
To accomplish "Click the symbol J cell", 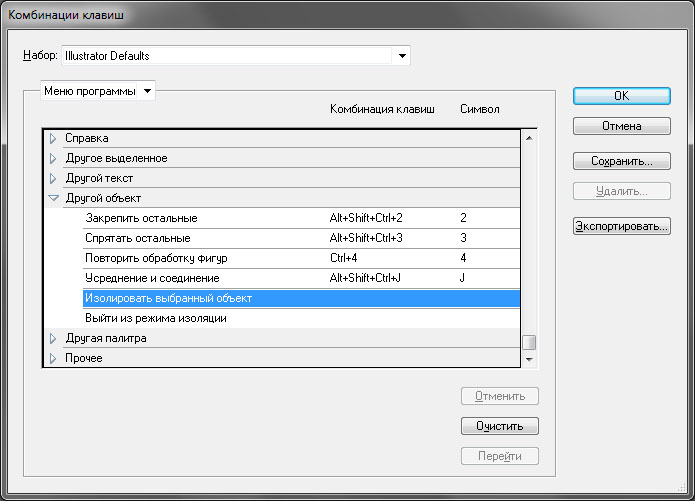I will coord(462,278).
